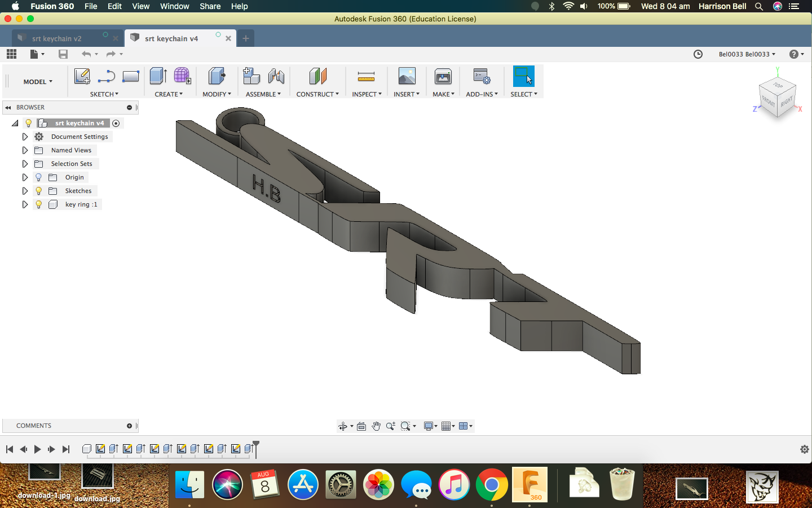Expand the Sketches folder
This screenshot has height=508, width=812.
(25, 191)
